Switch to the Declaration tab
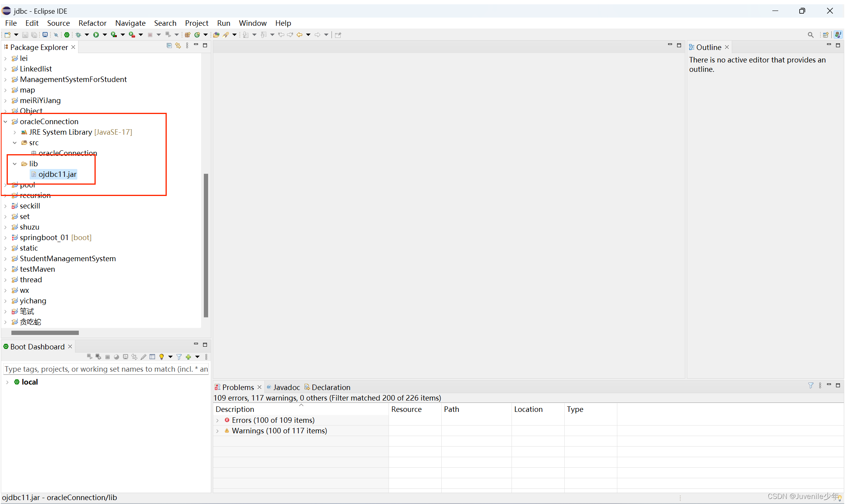The height and width of the screenshot is (504, 845). pyautogui.click(x=327, y=387)
